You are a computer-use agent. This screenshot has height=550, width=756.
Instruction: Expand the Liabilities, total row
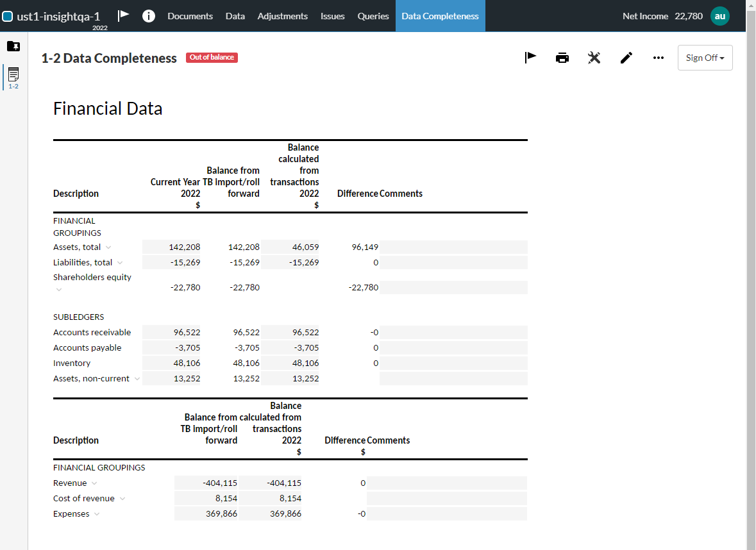120,263
